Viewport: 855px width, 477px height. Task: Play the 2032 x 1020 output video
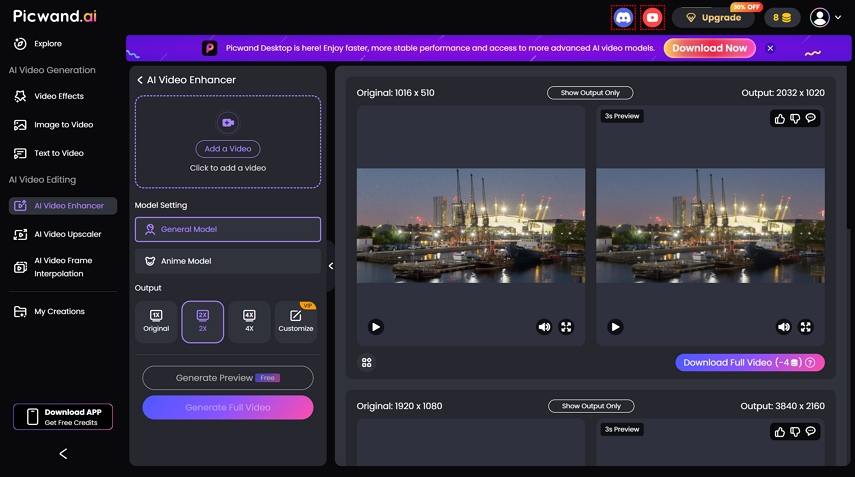[615, 327]
